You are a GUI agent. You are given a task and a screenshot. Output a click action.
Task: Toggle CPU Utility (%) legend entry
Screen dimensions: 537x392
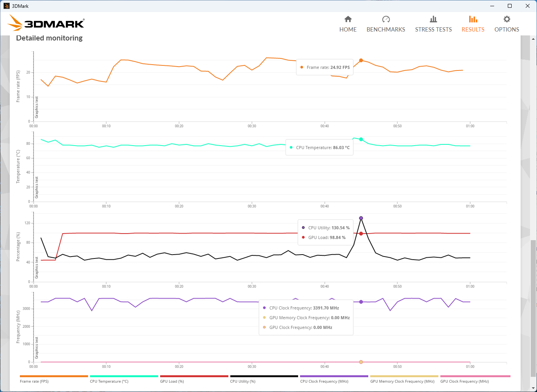tap(264, 376)
